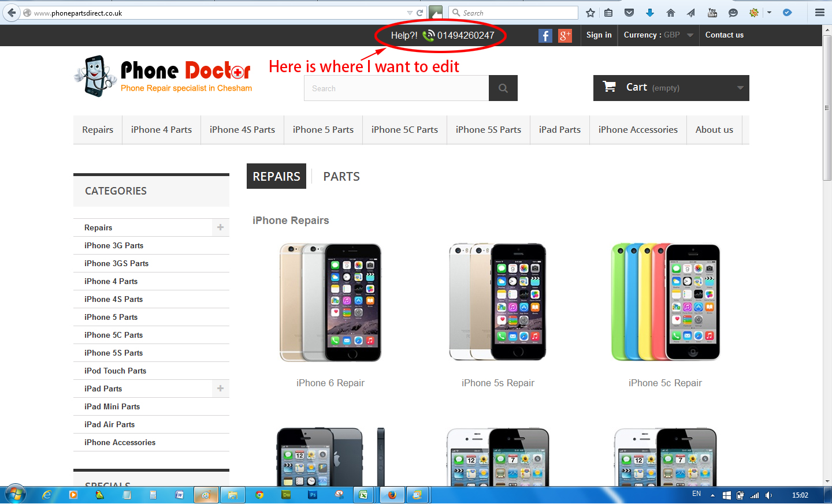Open the address bar history dropdown arrow

[x=410, y=13]
